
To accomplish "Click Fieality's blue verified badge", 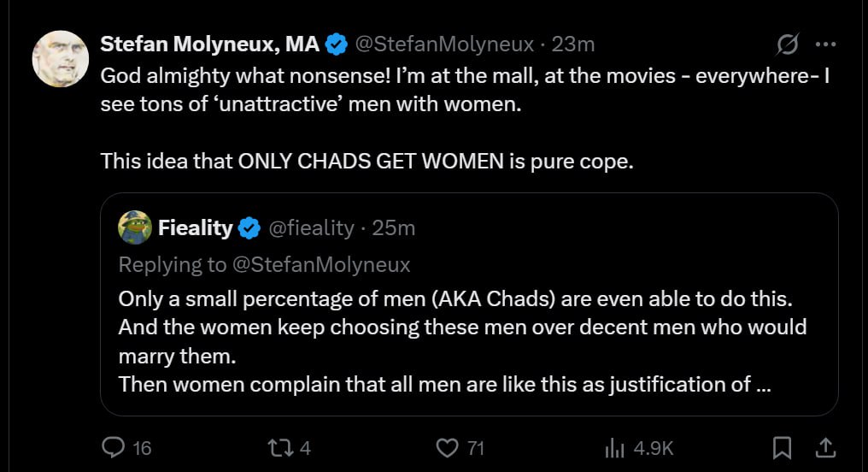I will [249, 227].
